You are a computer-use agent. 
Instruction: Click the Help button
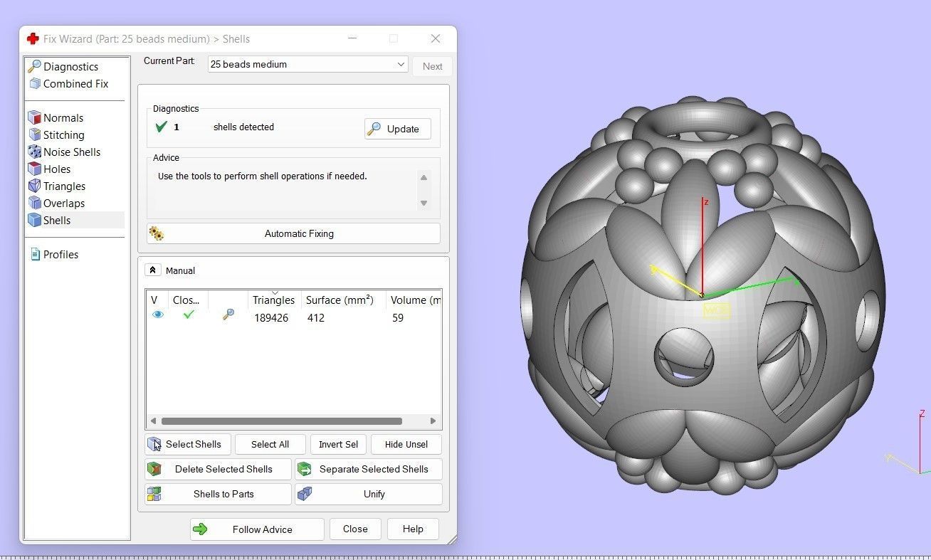[413, 529]
